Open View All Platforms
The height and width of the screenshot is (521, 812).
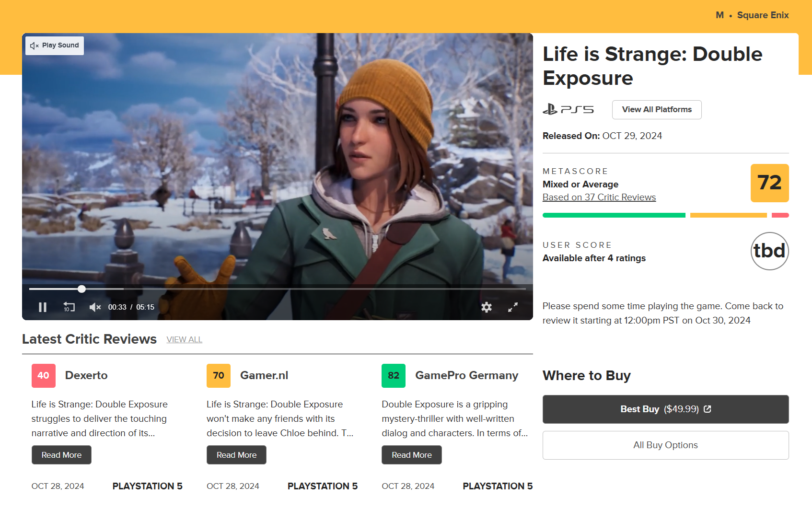pos(657,110)
